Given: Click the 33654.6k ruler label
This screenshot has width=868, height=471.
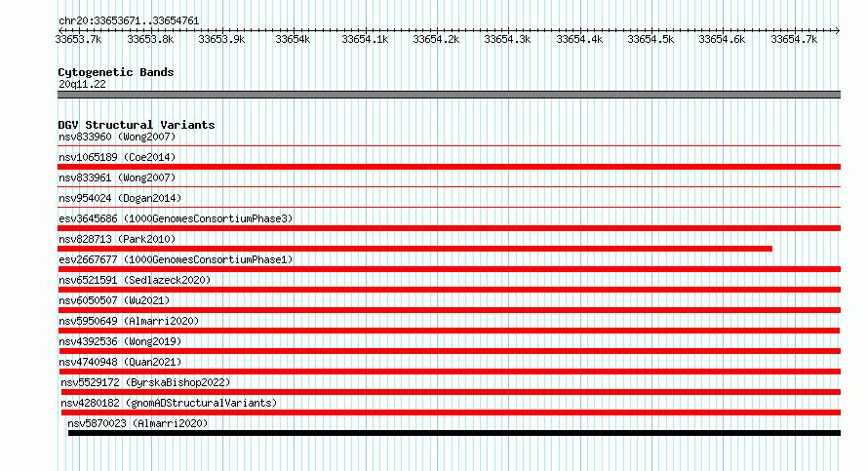Looking at the screenshot, I should point(722,39).
